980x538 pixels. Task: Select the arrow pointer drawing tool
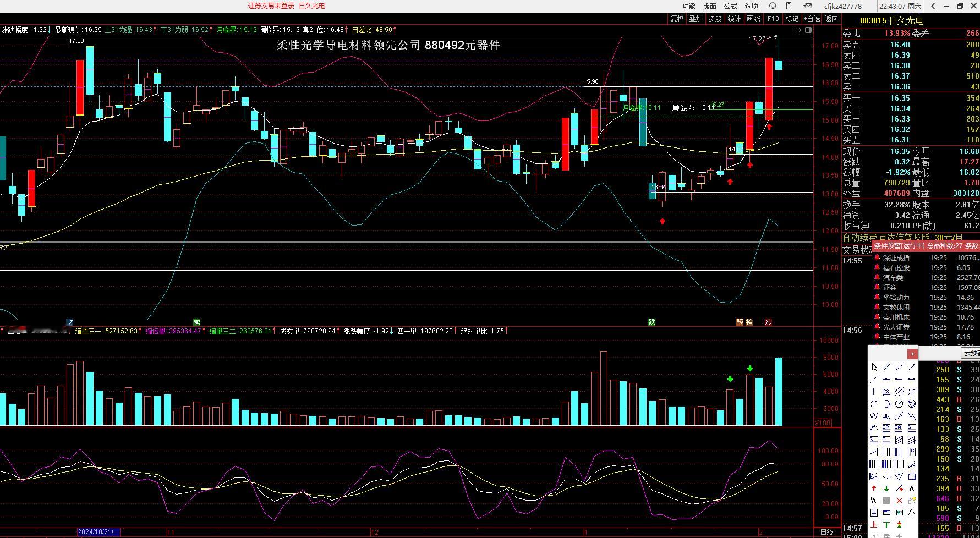(874, 367)
